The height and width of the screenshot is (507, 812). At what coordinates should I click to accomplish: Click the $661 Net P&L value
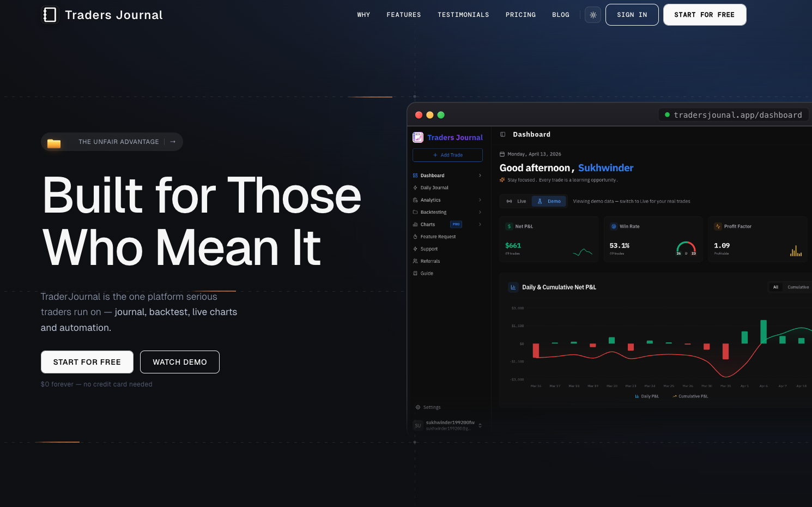coord(513,246)
